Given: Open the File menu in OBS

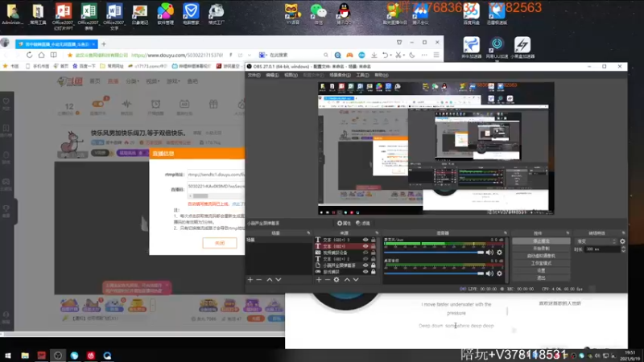Looking at the screenshot, I should [254, 75].
